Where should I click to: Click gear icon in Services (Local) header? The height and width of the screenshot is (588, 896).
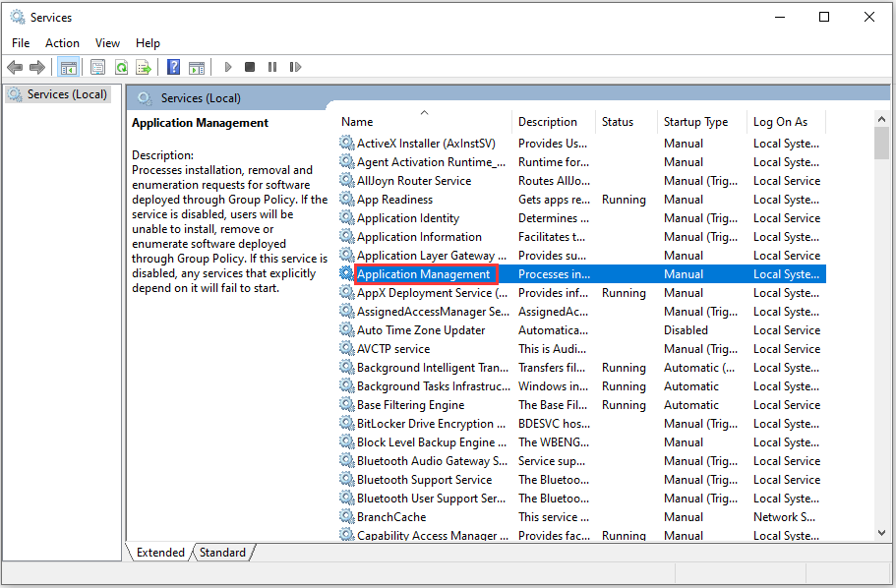click(145, 98)
